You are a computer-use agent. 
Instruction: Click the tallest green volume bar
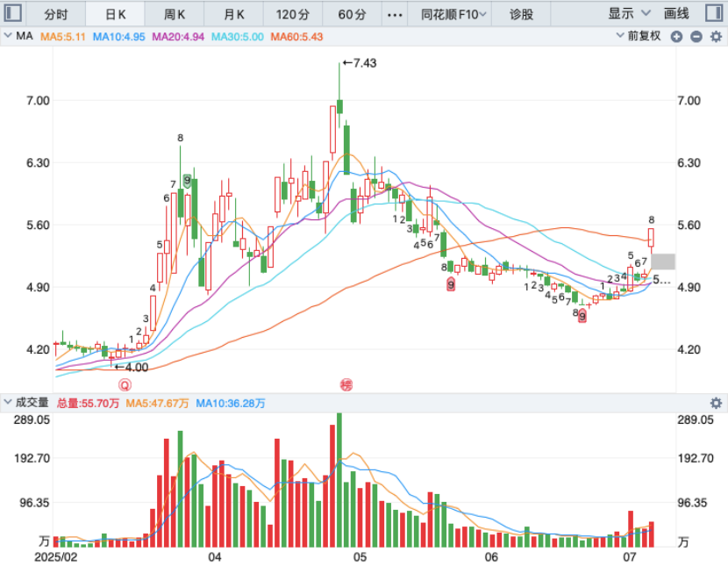[339, 480]
